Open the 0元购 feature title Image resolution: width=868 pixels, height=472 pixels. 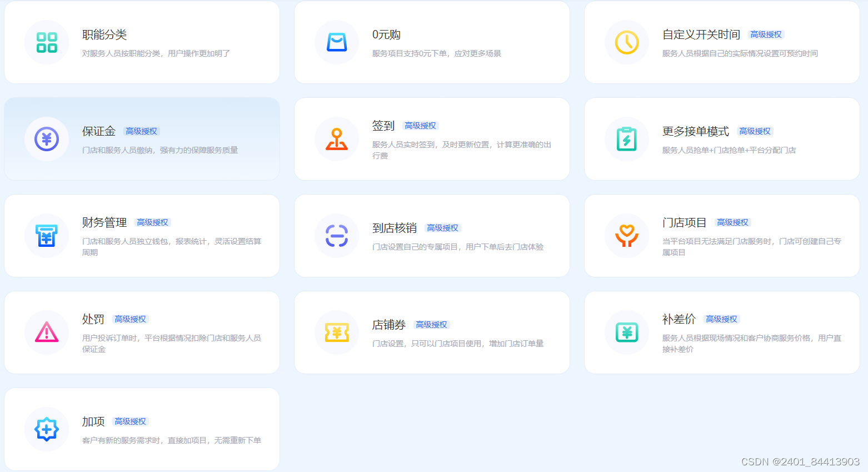386,34
